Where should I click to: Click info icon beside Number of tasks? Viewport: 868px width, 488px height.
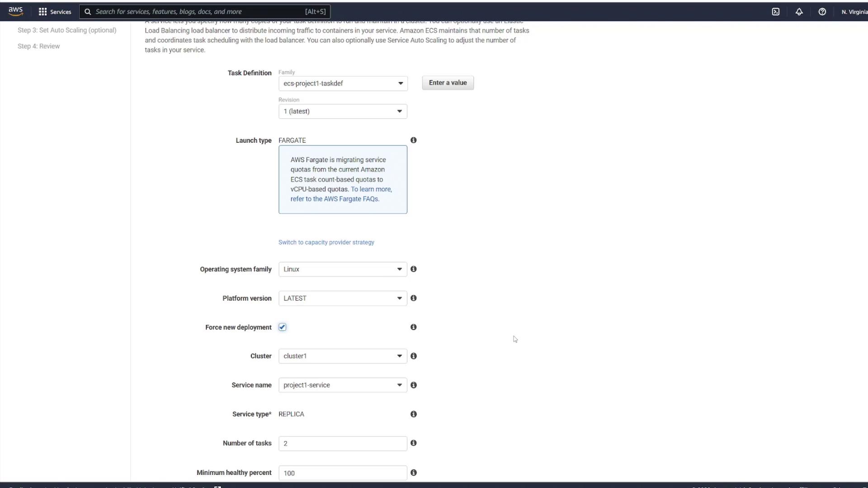tap(413, 443)
